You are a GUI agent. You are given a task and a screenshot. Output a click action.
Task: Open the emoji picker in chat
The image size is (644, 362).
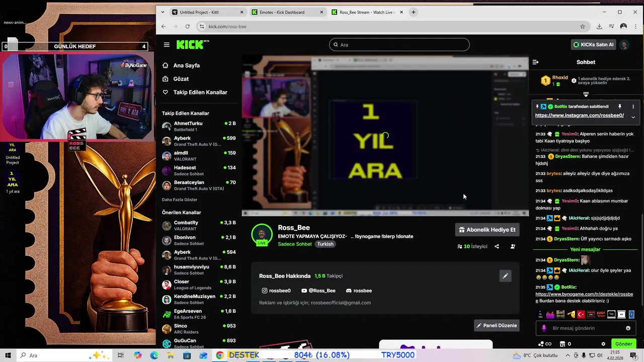click(628, 328)
